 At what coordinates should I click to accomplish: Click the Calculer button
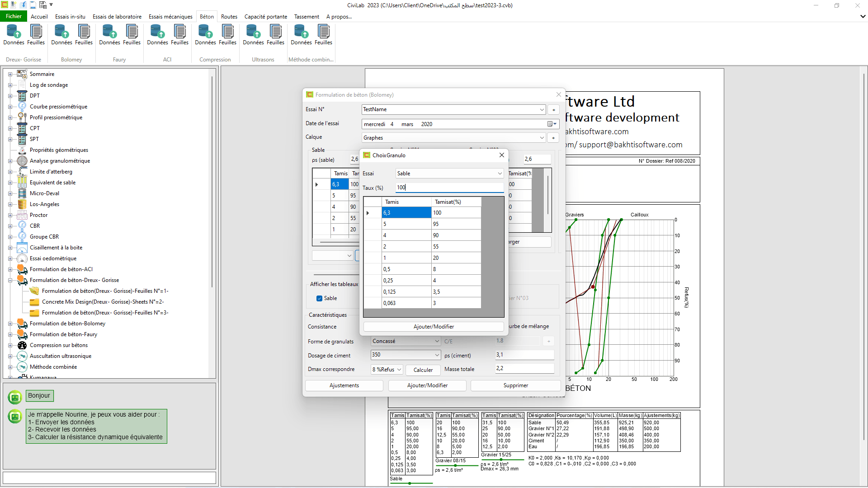coord(423,370)
